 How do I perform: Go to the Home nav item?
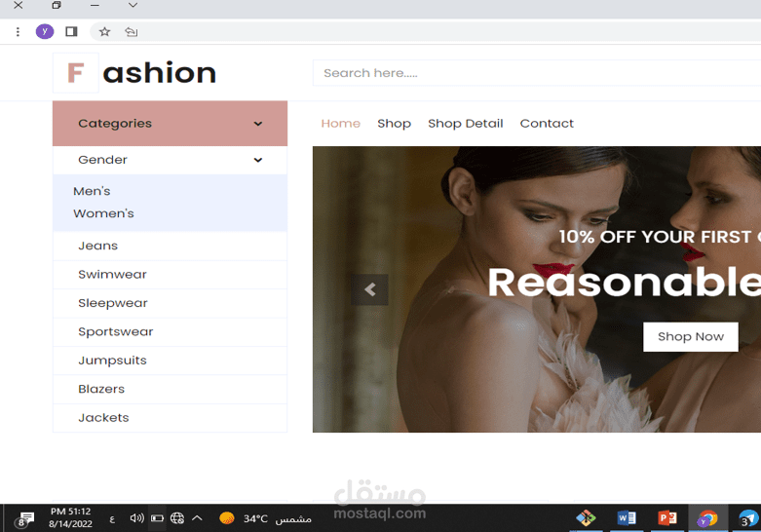coord(341,124)
